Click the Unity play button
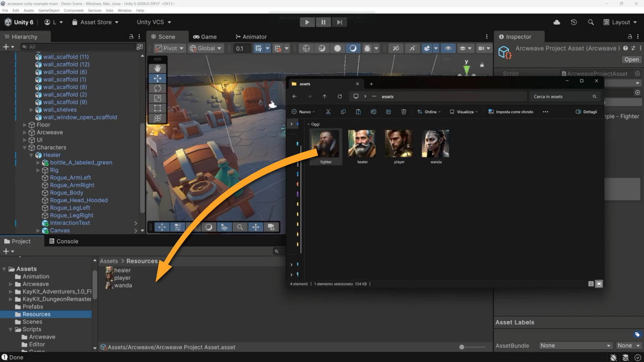This screenshot has width=644, height=362. (307, 22)
